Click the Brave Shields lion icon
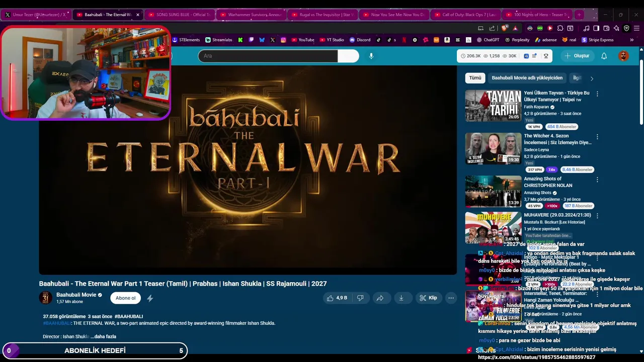 tap(505, 28)
